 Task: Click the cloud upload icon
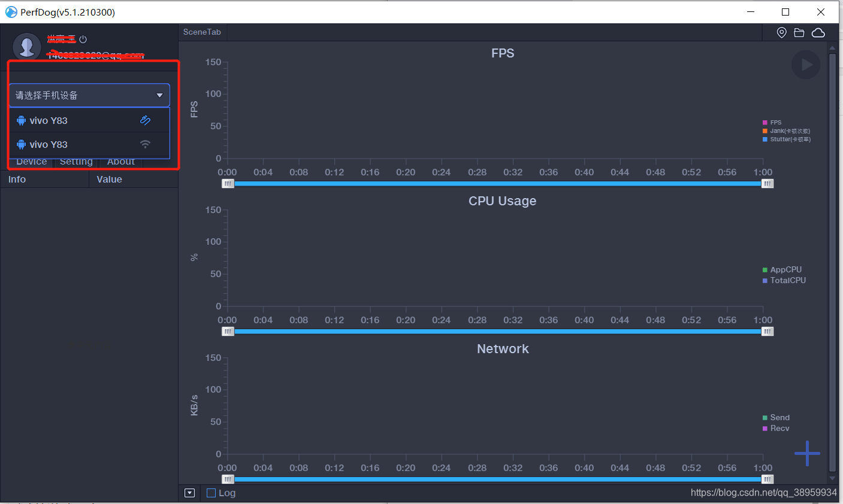pyautogui.click(x=818, y=33)
